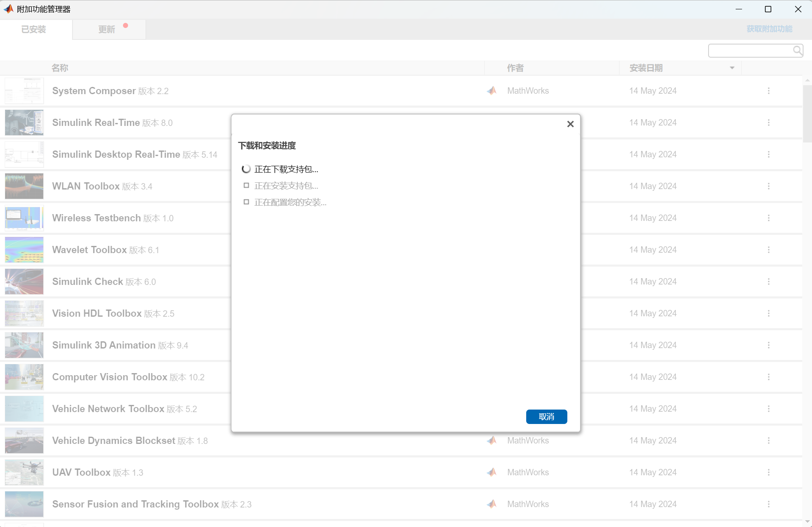Open options menu for Simulink Check
The width and height of the screenshot is (812, 527).
pyautogui.click(x=768, y=282)
